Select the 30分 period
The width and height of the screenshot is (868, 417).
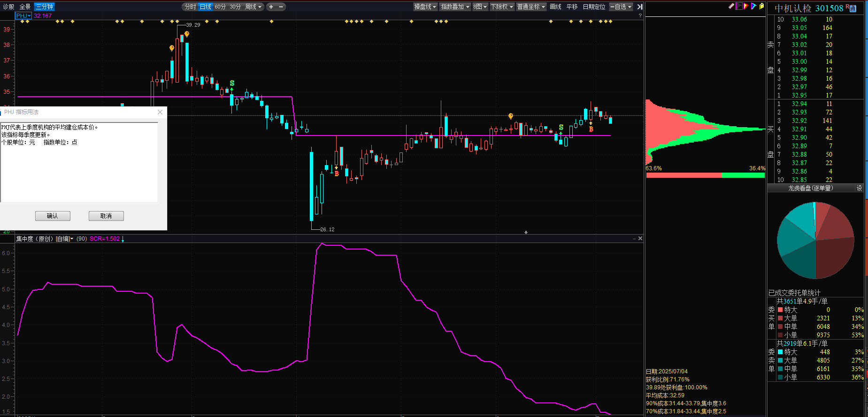coord(235,7)
